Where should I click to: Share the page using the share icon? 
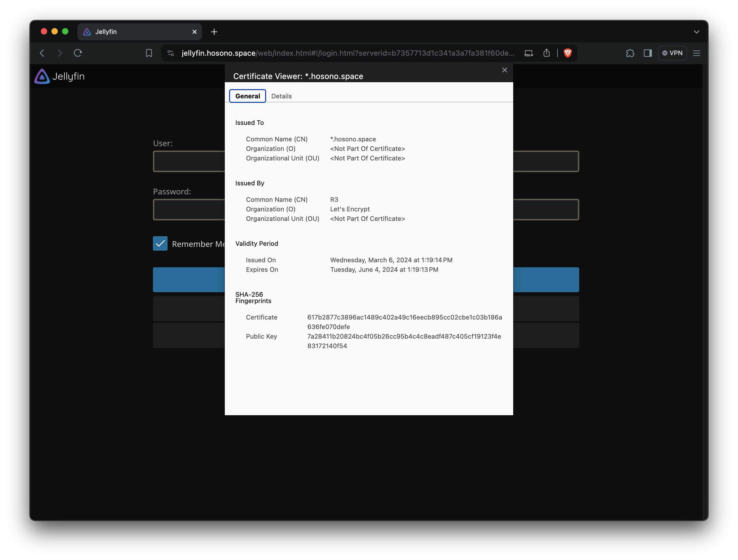[547, 53]
